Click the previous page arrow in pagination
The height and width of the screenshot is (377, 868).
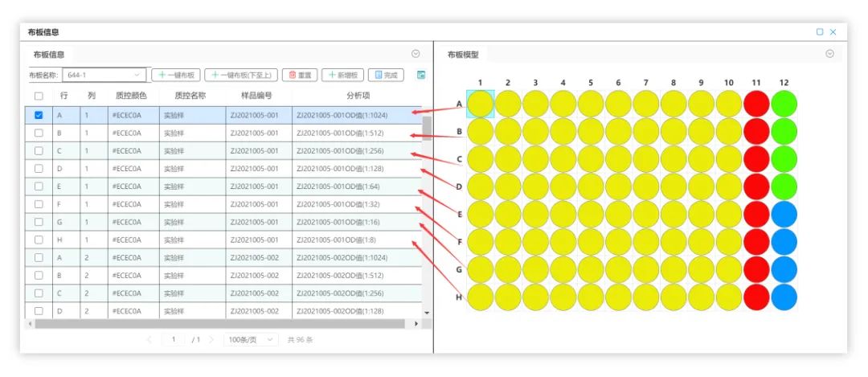(149, 340)
